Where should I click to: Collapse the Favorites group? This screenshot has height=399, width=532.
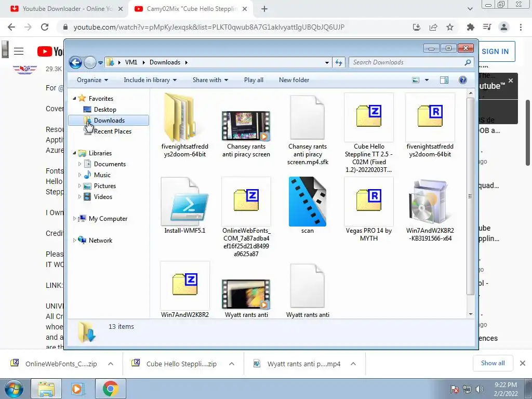pos(74,98)
